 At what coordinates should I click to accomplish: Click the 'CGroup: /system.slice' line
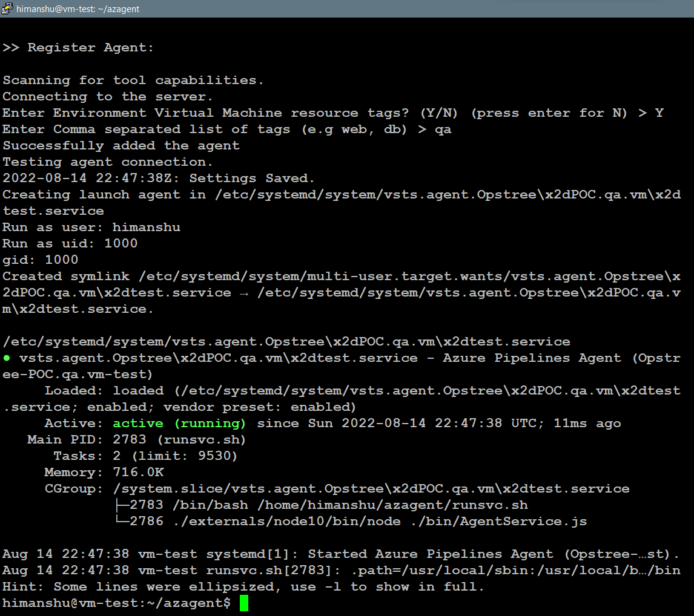click(x=337, y=489)
